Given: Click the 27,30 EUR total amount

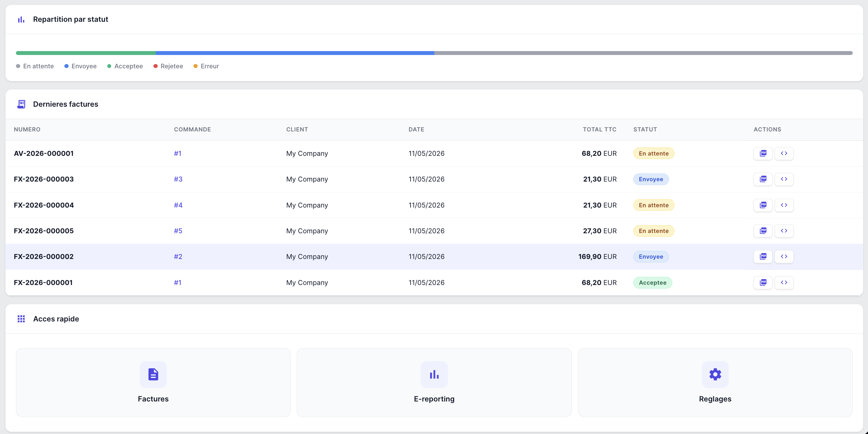Looking at the screenshot, I should 600,231.
